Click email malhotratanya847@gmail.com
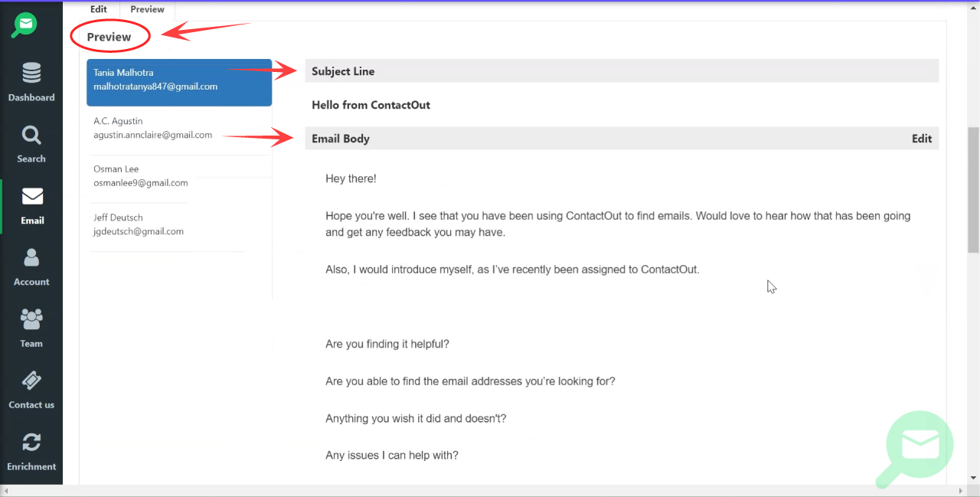The height and width of the screenshot is (497, 980). click(155, 87)
